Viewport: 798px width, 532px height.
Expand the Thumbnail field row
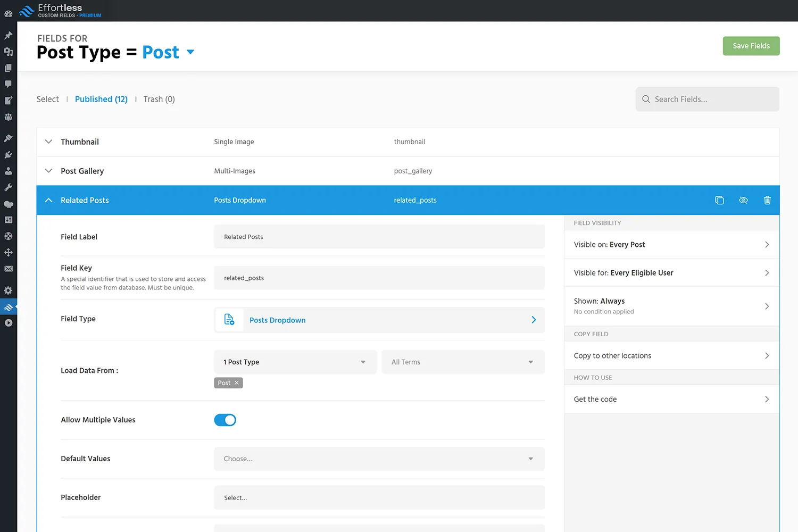point(49,142)
